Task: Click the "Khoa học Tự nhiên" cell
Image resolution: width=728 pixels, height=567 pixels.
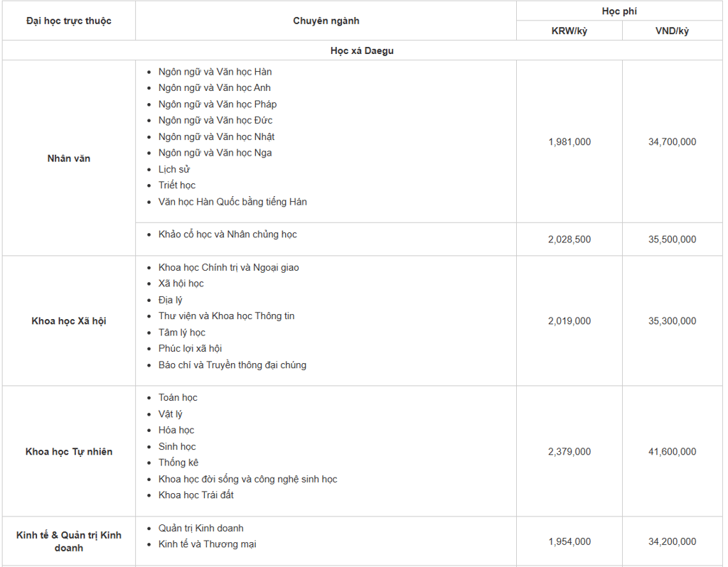Action: (x=69, y=452)
